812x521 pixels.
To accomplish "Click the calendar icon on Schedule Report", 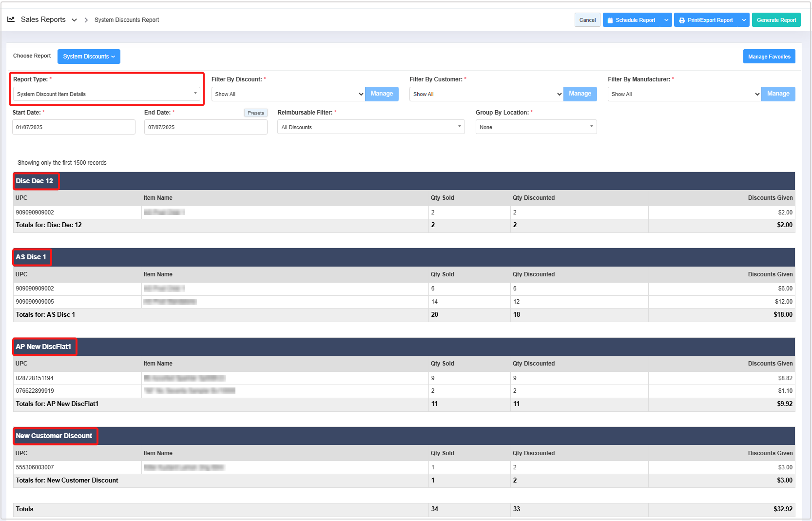I will pyautogui.click(x=610, y=20).
